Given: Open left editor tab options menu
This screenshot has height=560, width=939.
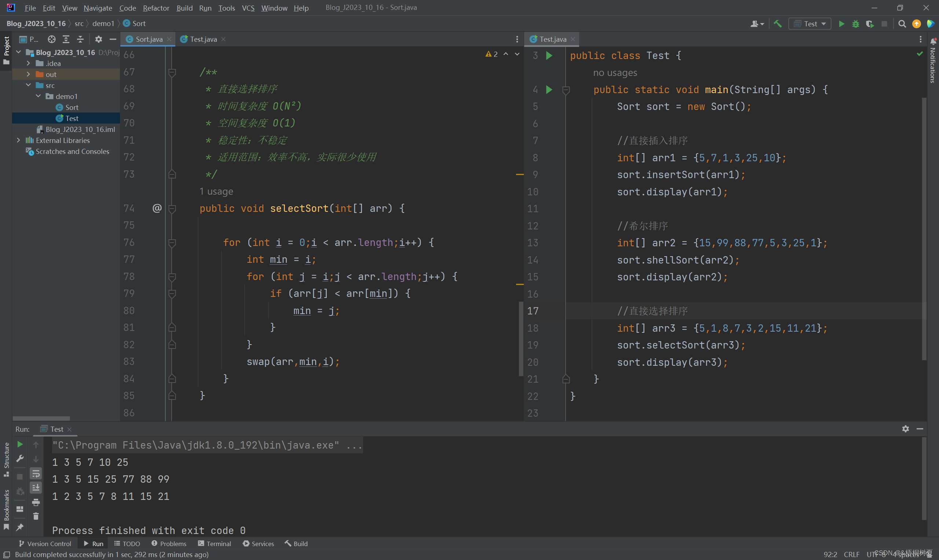Looking at the screenshot, I should (517, 39).
